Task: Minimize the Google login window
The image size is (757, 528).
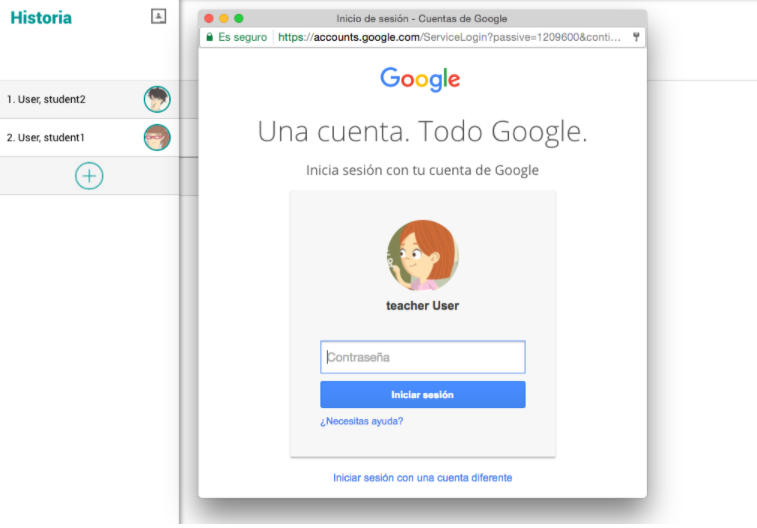Action: (224, 18)
